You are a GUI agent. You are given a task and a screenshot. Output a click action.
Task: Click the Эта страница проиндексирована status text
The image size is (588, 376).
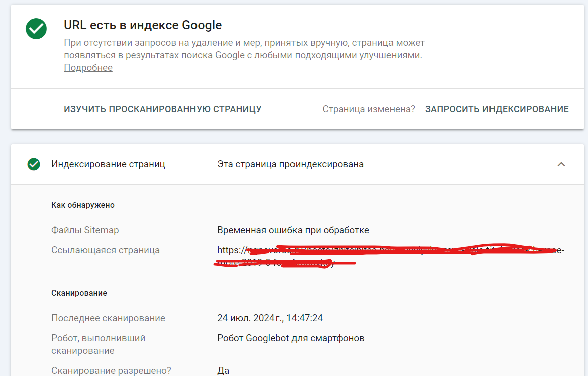290,164
